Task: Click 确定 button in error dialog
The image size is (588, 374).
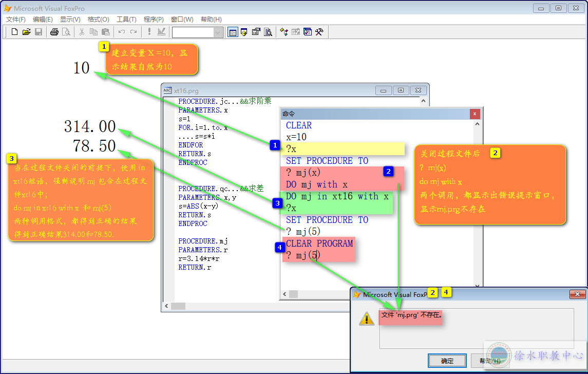Action: coord(447,361)
